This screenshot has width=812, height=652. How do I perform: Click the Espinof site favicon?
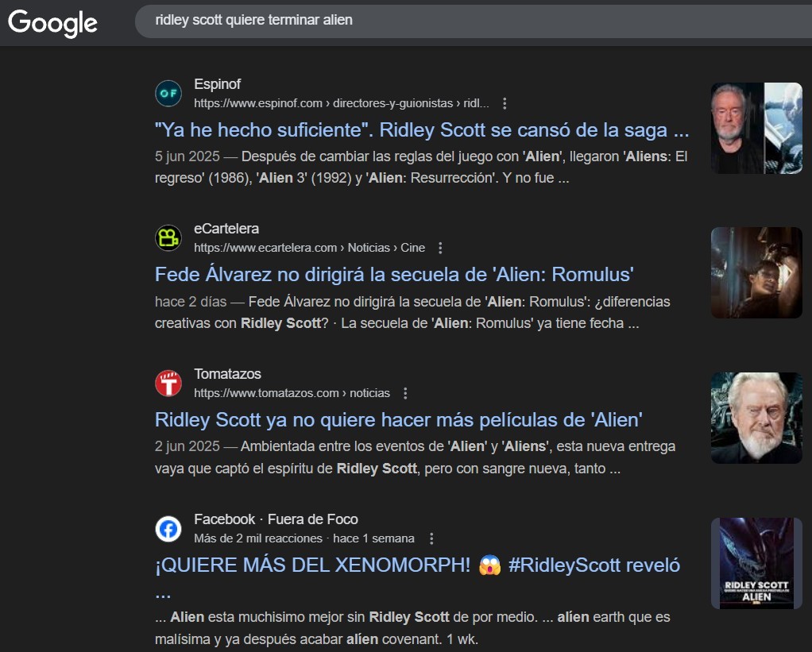(168, 94)
